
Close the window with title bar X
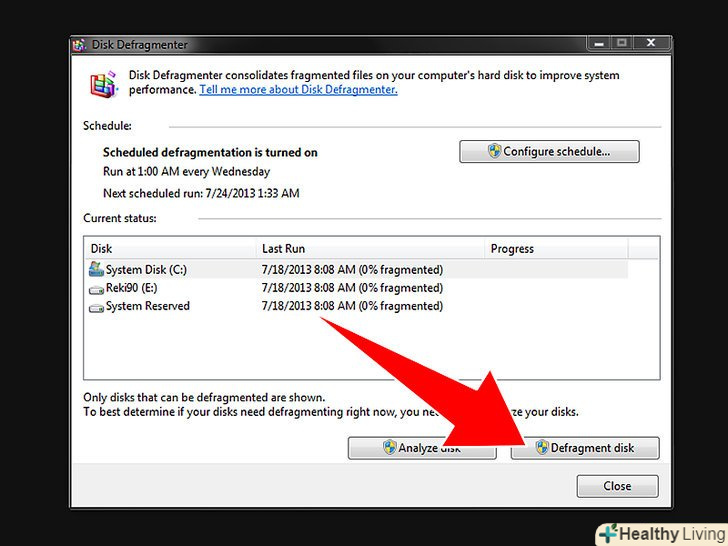pyautogui.click(x=651, y=43)
